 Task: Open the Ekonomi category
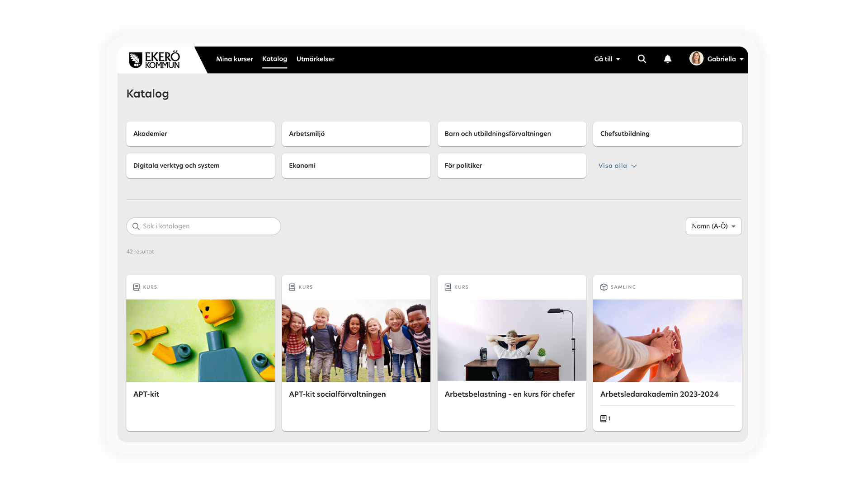[x=356, y=166]
